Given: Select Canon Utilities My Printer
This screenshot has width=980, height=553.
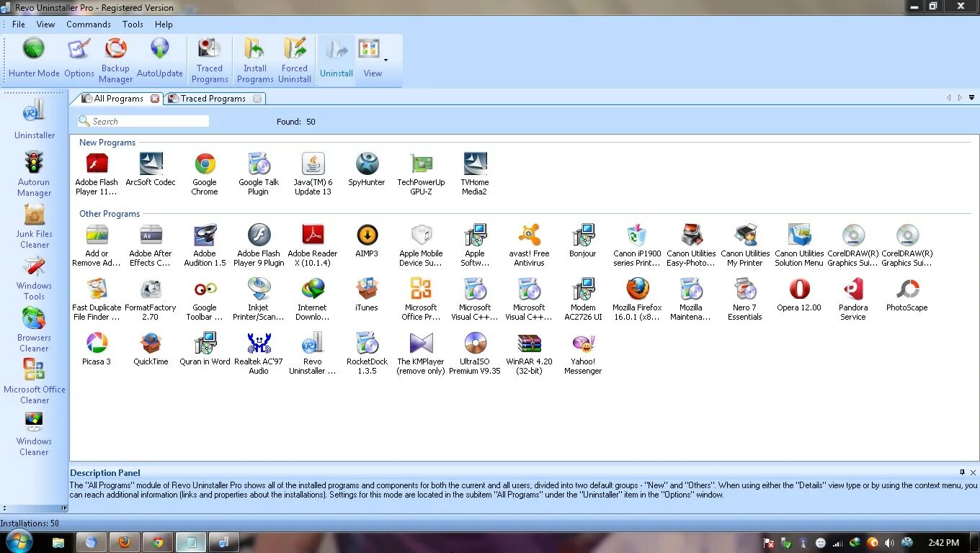Looking at the screenshot, I should [745, 245].
